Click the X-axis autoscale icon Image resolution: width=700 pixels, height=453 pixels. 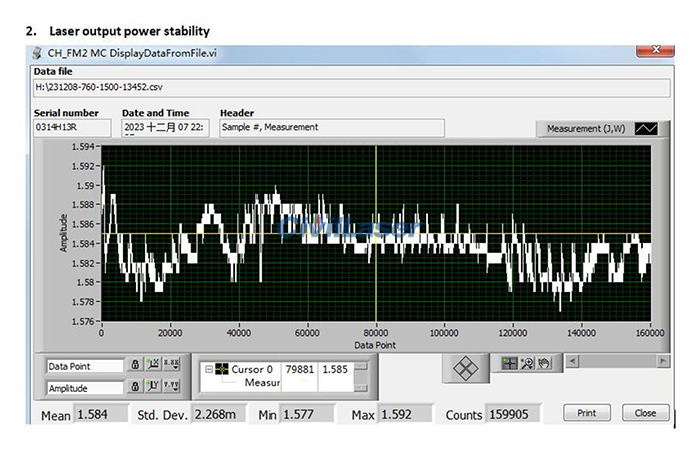[x=153, y=367]
